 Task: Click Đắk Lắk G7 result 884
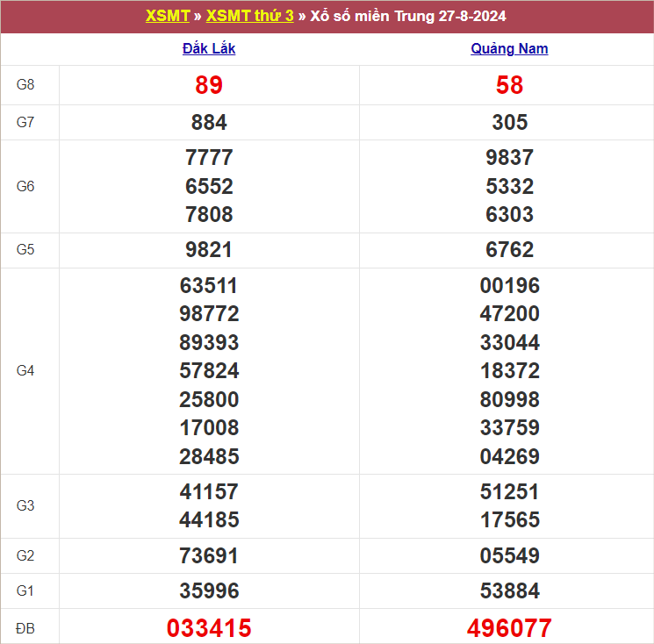(209, 123)
